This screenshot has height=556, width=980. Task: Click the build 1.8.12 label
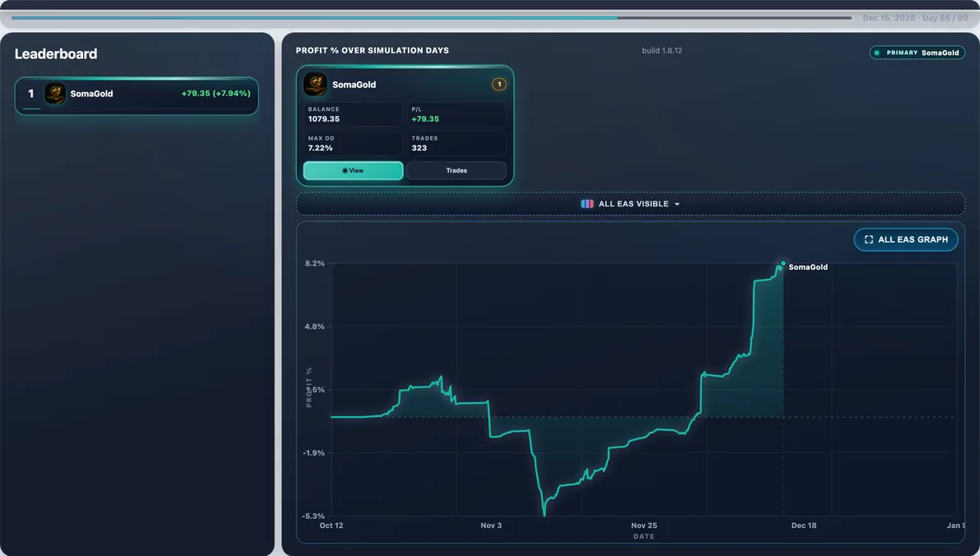[x=662, y=51]
